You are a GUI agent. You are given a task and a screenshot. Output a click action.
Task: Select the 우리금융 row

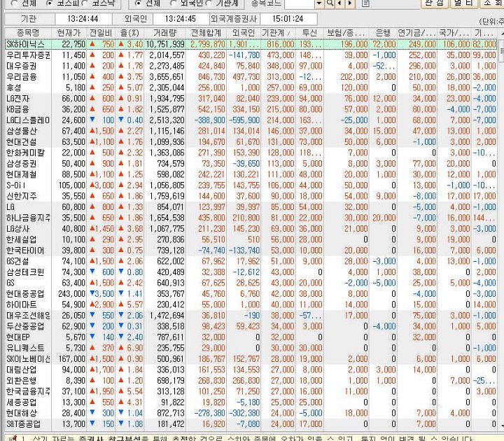point(251,77)
